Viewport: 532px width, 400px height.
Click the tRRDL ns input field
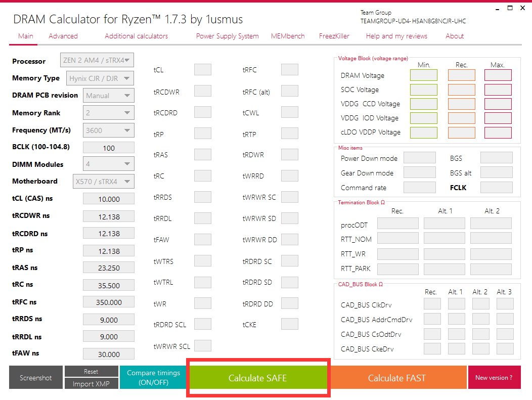109,337
